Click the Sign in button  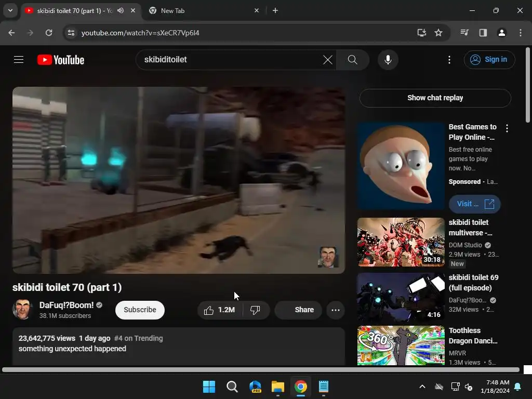489,60
